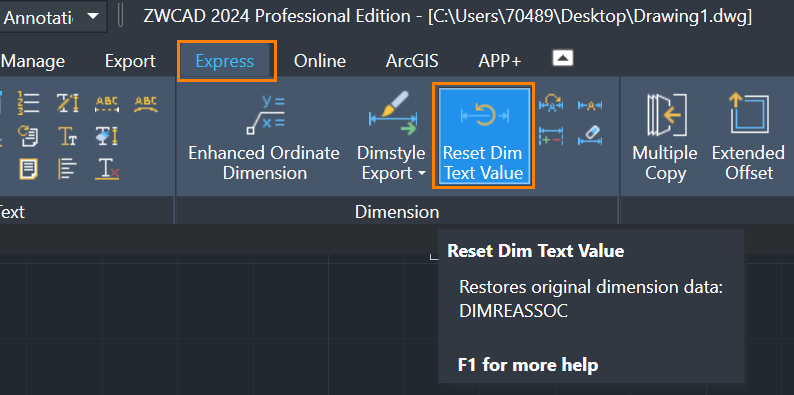Click the ABC arc-aligned text icon
Screen dimensions: 794x395
point(146,104)
